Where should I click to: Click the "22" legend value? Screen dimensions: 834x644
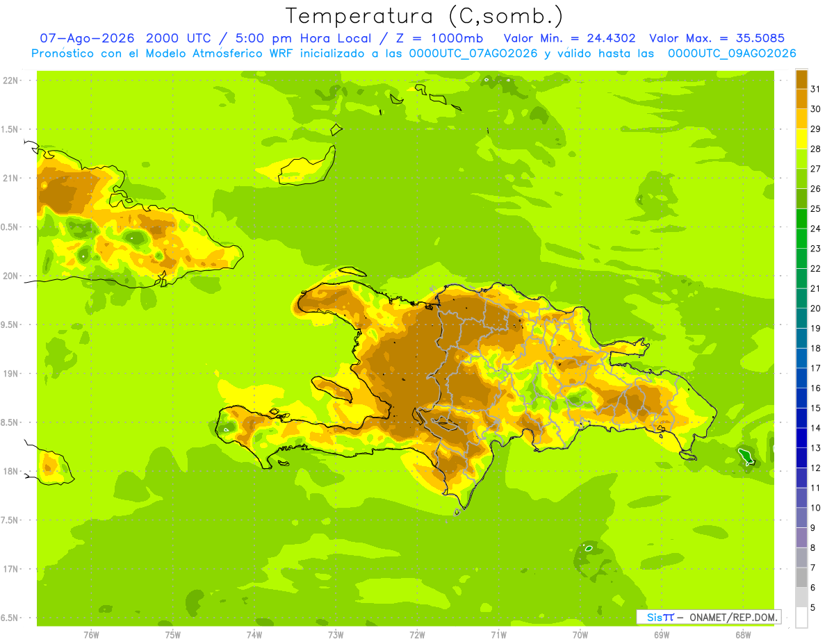[x=816, y=268]
